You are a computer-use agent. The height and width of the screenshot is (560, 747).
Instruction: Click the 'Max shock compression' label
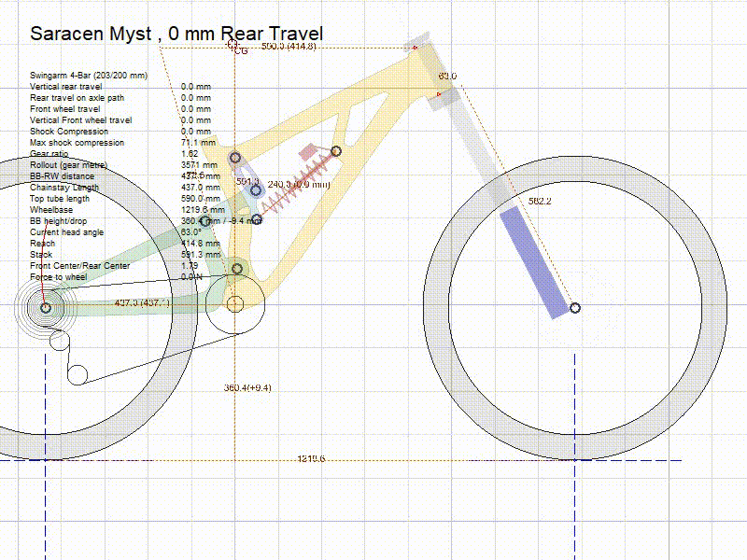[x=77, y=143]
